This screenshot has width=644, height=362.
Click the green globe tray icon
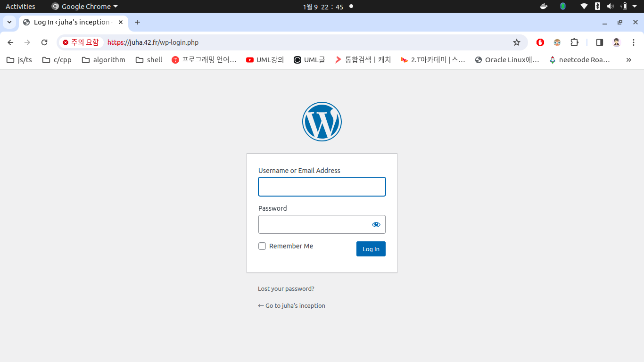pyautogui.click(x=562, y=6)
